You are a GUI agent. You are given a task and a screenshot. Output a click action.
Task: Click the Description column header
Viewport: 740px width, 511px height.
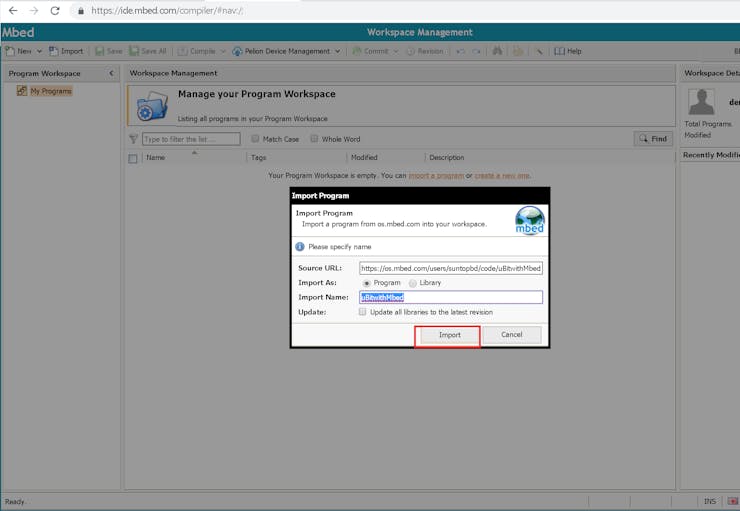446,158
